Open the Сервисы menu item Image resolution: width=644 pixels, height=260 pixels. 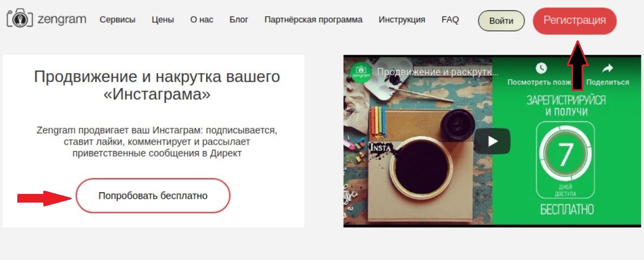pyautogui.click(x=117, y=19)
